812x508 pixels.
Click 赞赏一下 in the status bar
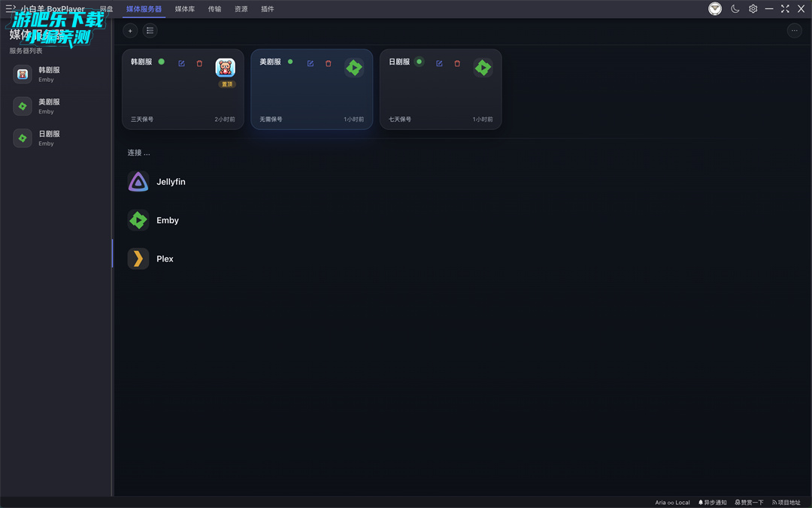click(749, 502)
